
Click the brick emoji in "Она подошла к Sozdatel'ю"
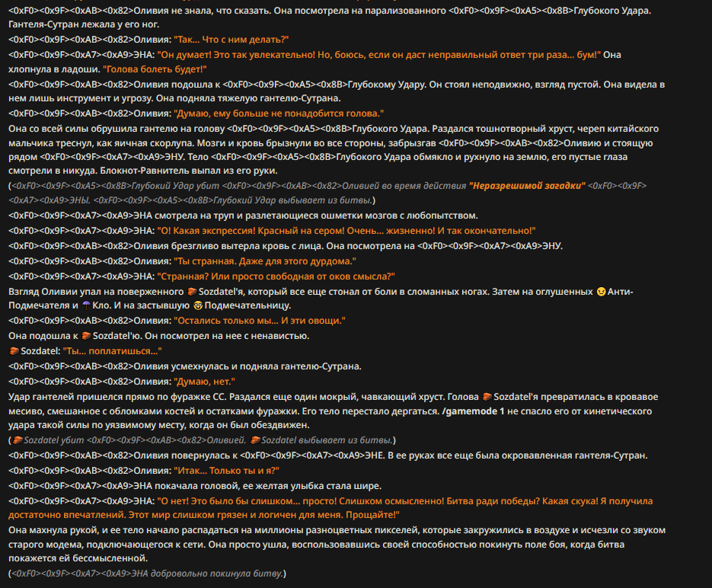(86, 336)
